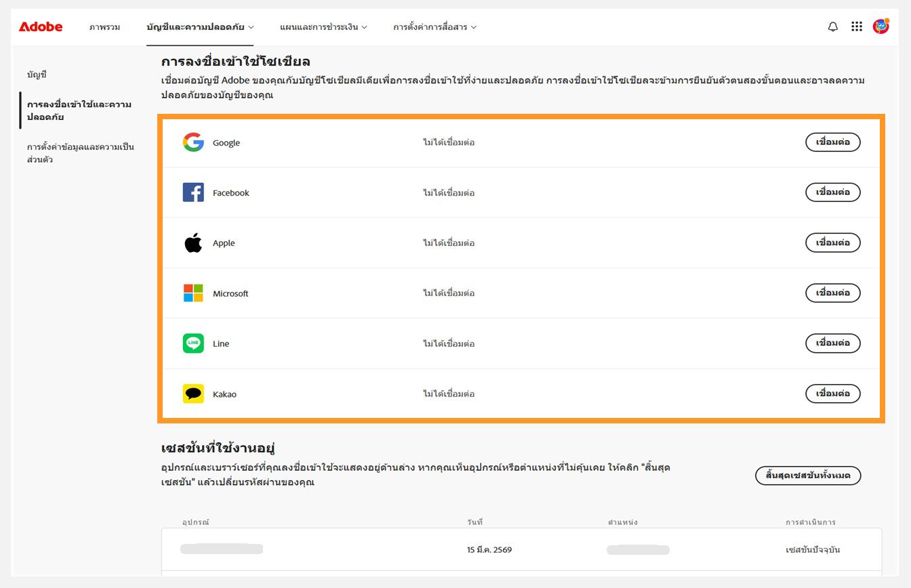The height and width of the screenshot is (588, 911).
Task: Click เชื่อมต่อ next to Google
Action: (x=832, y=142)
